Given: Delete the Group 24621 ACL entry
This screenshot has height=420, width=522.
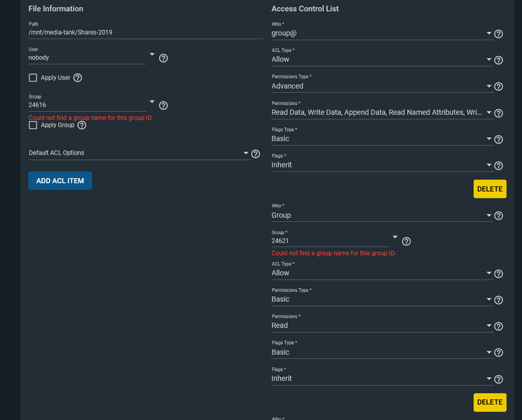Looking at the screenshot, I should [x=489, y=402].
